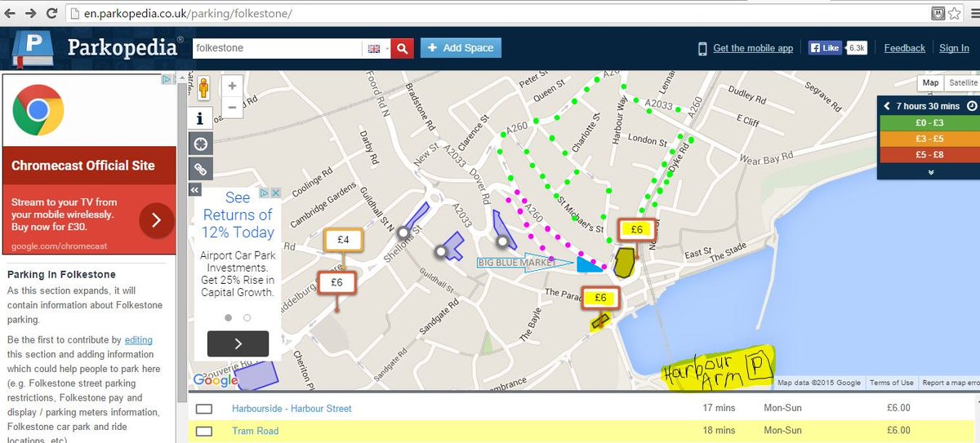Click the '17 mins' value in Harbourside row
This screenshot has height=443, width=980.
click(719, 409)
